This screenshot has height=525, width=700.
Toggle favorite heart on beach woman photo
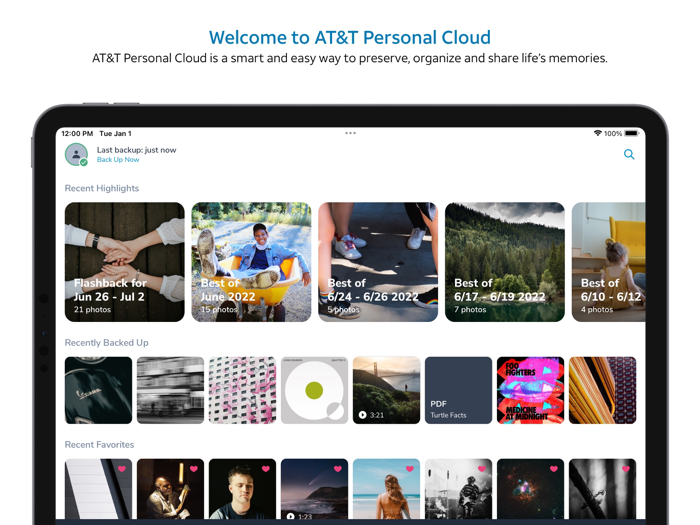(x=410, y=469)
